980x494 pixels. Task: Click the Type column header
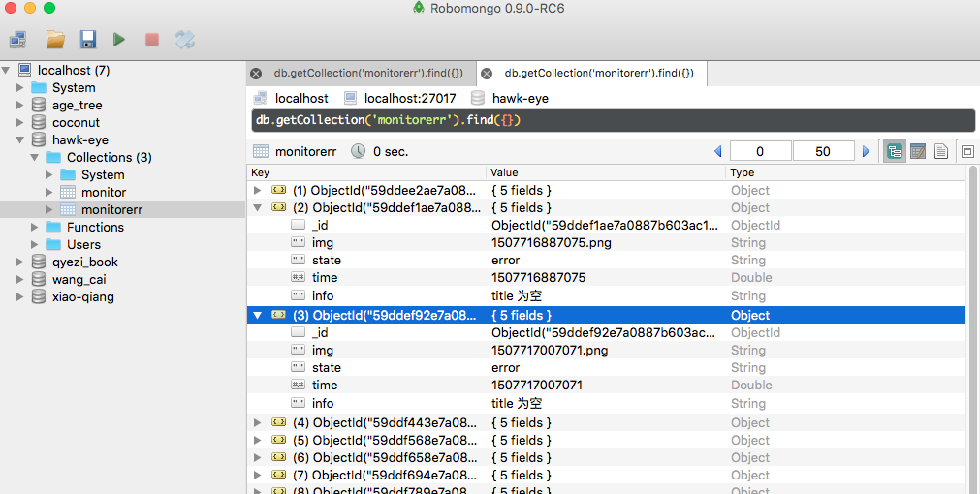point(846,173)
